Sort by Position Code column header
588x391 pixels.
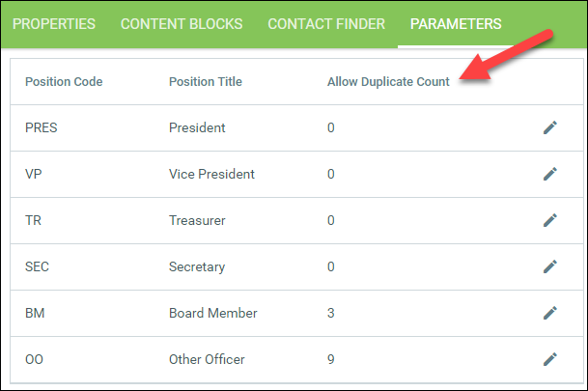tap(64, 82)
